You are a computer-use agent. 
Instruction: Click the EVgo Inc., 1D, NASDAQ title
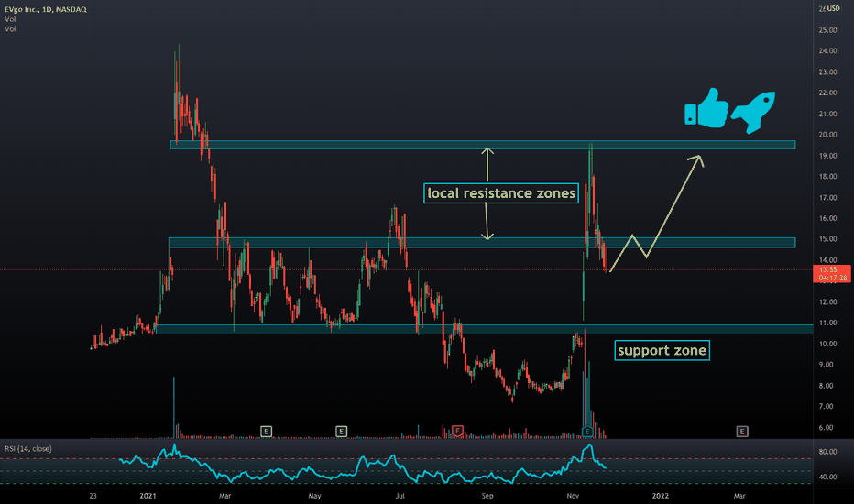tap(46, 9)
